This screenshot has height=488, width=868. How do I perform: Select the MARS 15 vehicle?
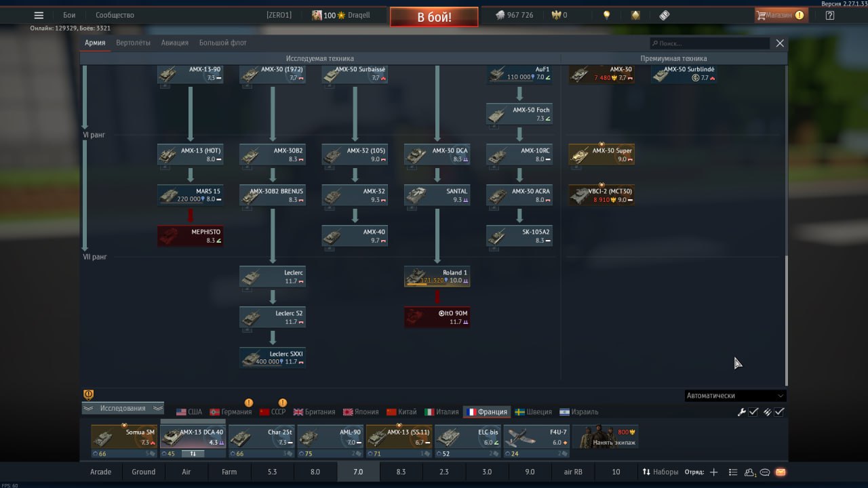pos(190,195)
